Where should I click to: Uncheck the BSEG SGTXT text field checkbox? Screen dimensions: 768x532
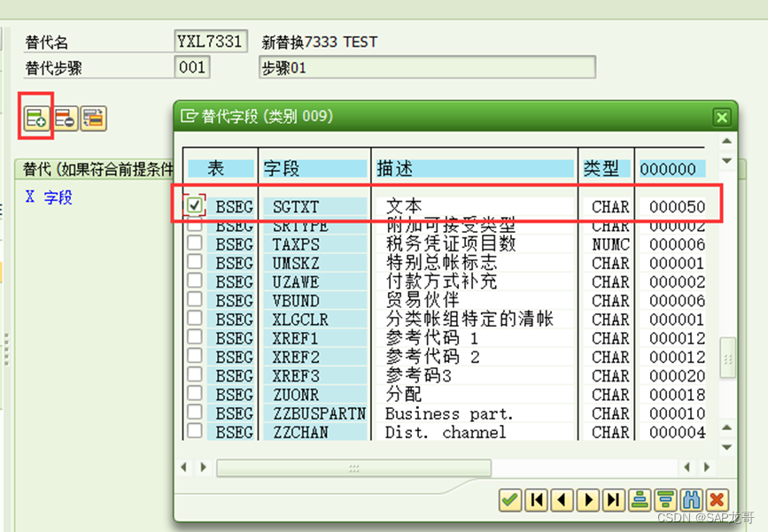tap(195, 205)
